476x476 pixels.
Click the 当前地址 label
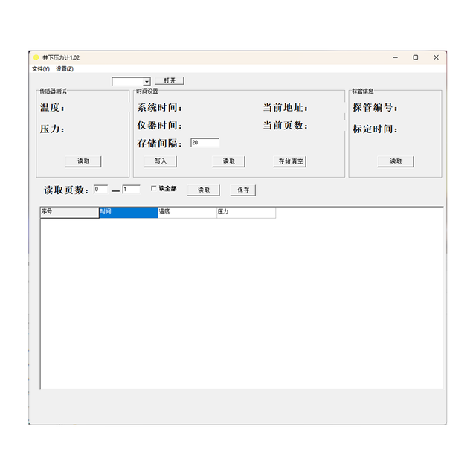(x=286, y=107)
